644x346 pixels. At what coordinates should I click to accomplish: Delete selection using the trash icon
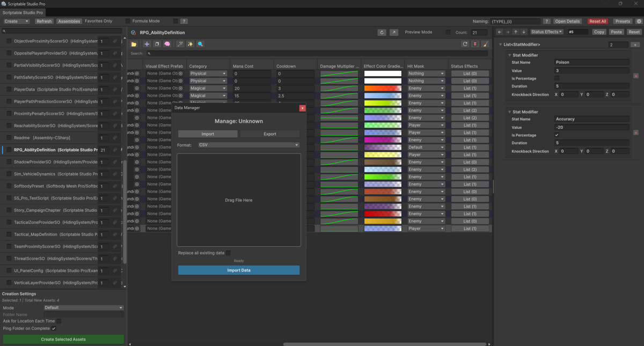[475, 44]
